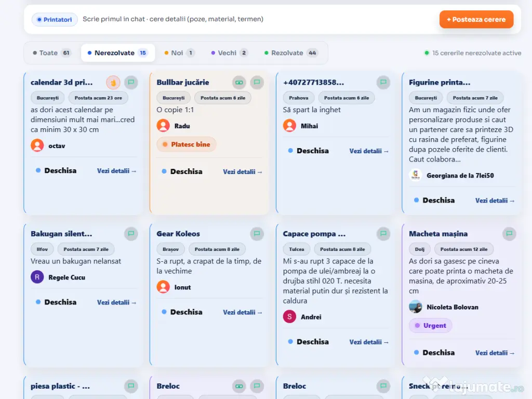Open chat icon on Bullbar jucărie card
This screenshot has width=532, height=399.
coord(257,82)
